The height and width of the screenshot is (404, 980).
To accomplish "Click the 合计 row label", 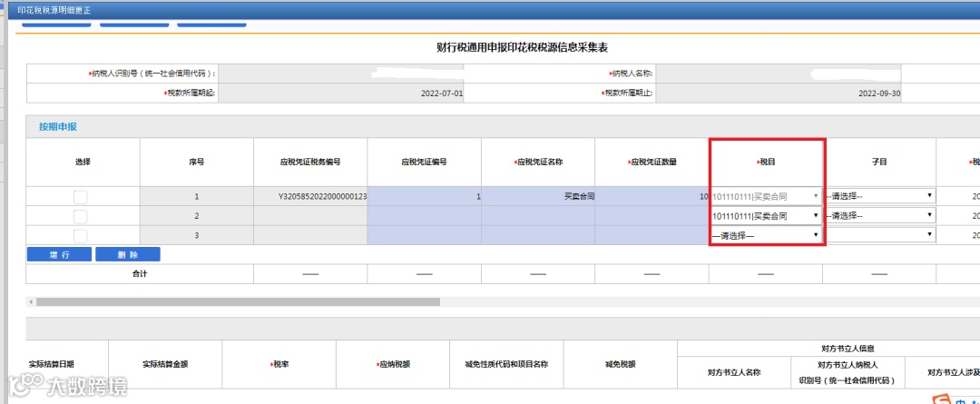I will pyautogui.click(x=140, y=273).
